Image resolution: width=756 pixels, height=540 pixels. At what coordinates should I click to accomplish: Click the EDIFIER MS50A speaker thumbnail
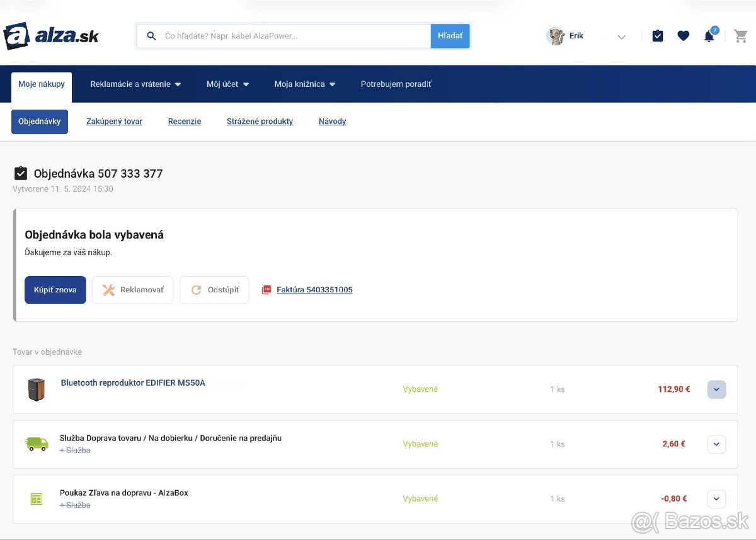point(37,389)
